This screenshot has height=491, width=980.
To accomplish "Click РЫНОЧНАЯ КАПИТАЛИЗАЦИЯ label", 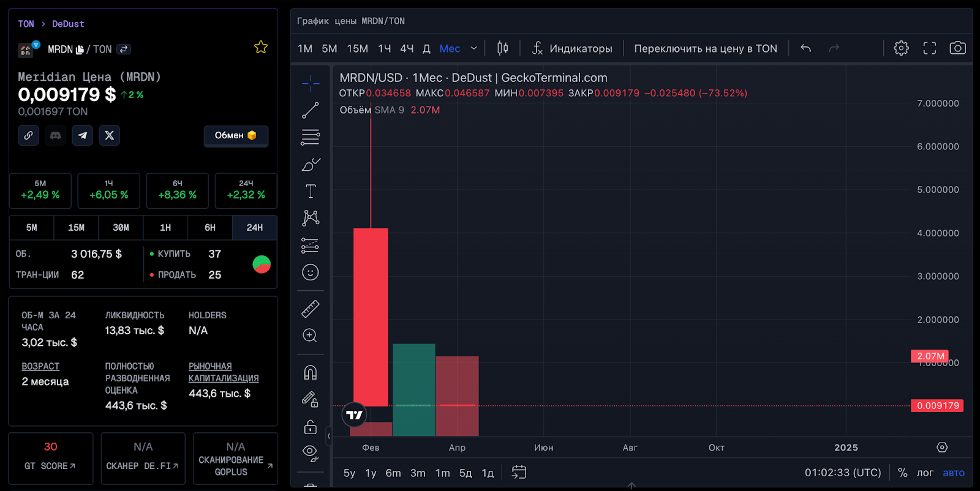I will tap(224, 372).
